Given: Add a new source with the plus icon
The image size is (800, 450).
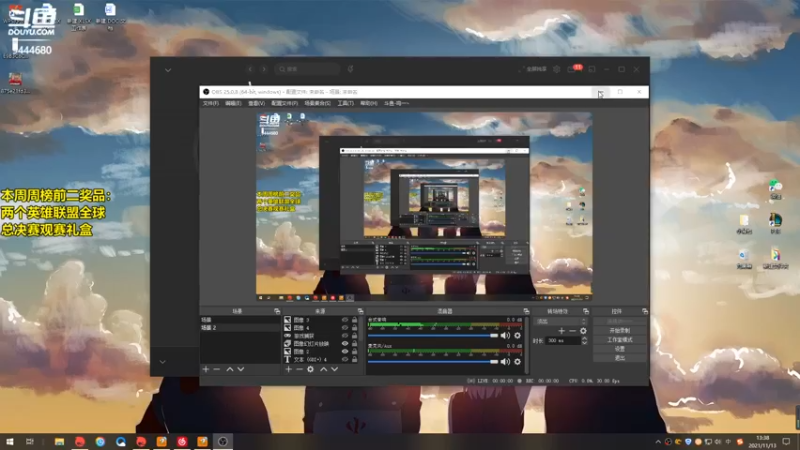Looking at the screenshot, I should click(x=288, y=369).
